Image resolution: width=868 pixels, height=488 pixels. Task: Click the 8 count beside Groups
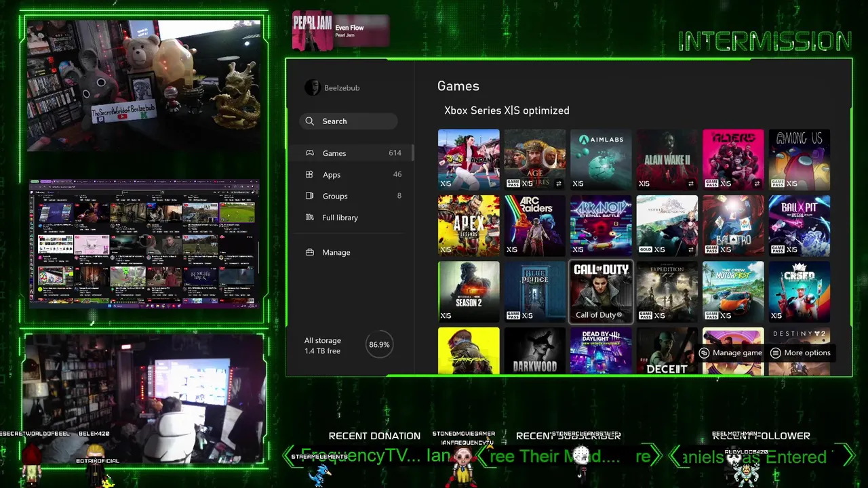point(399,196)
